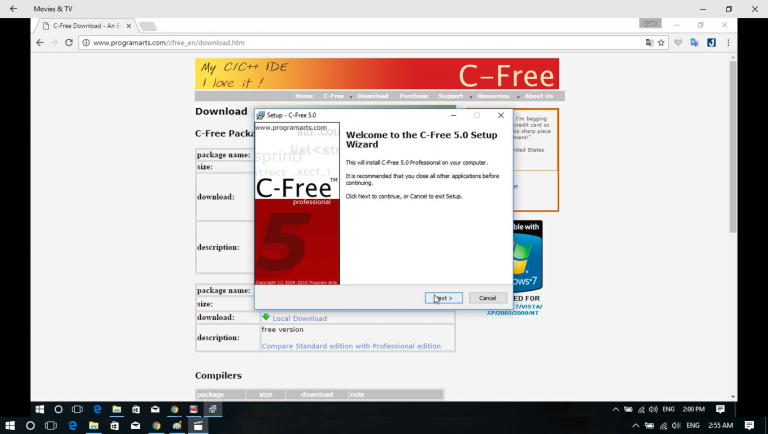Go back using the Movies & TV back arrow
The width and height of the screenshot is (768, 434).
[x=13, y=9]
